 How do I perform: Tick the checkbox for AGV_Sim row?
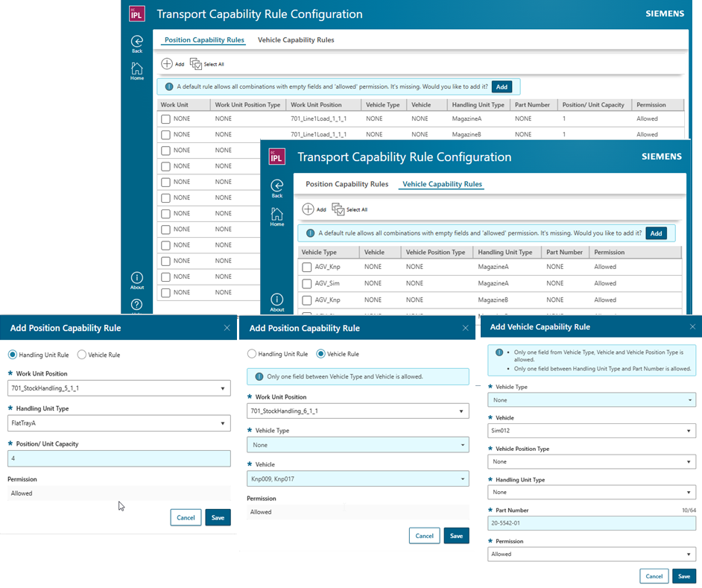(x=306, y=283)
